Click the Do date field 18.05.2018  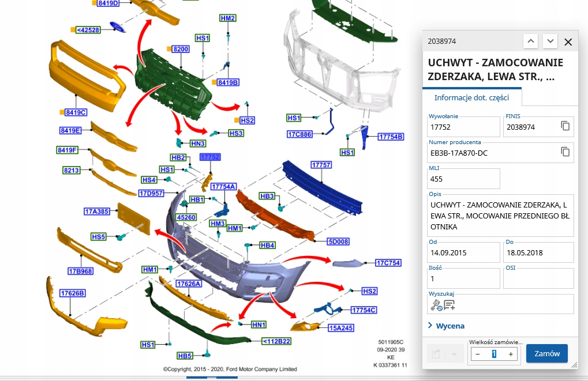click(538, 252)
